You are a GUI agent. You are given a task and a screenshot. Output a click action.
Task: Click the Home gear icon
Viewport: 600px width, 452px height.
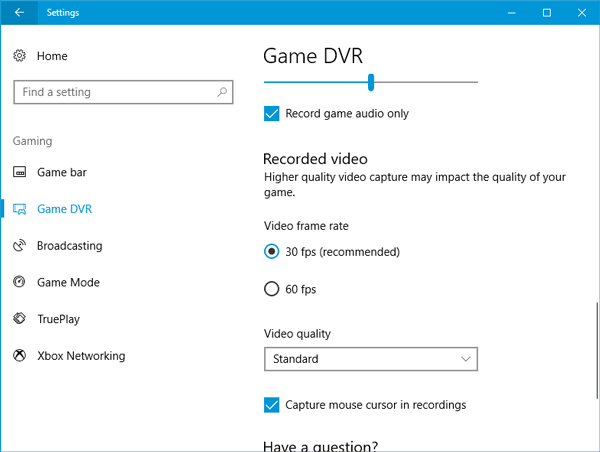(x=20, y=56)
